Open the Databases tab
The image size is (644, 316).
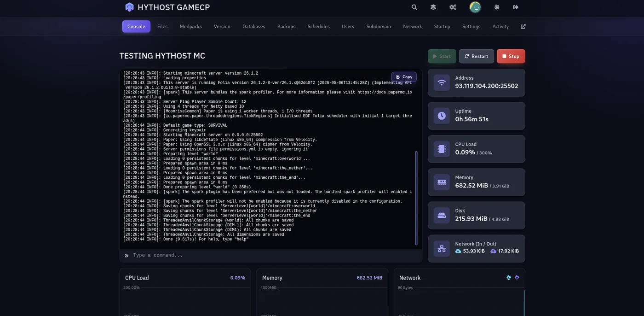(254, 26)
